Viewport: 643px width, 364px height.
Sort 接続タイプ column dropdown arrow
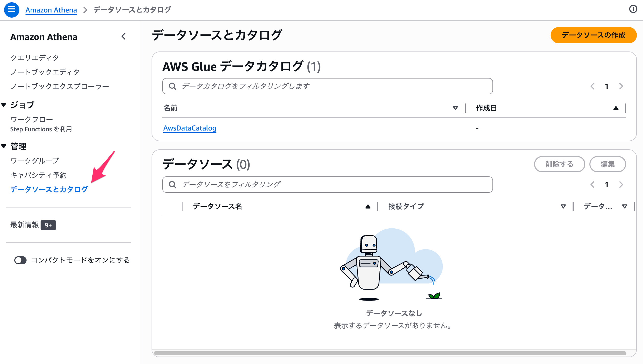(563, 206)
